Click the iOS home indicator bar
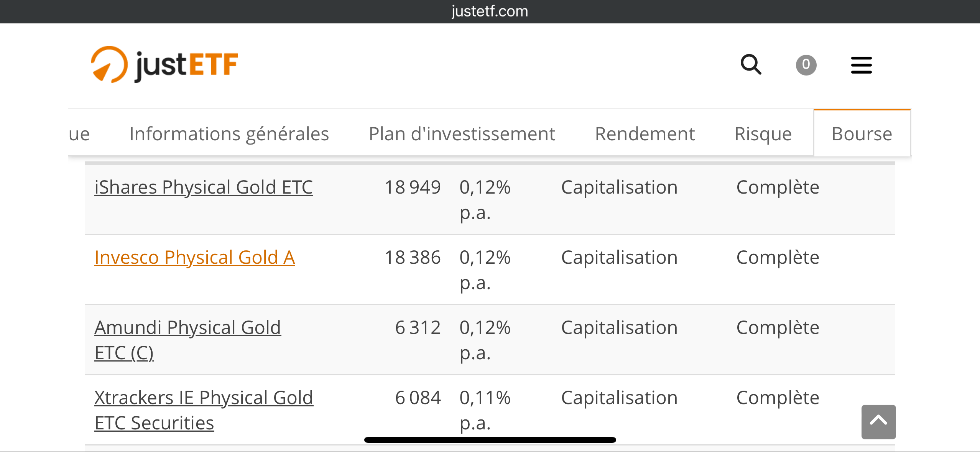Image resolution: width=980 pixels, height=452 pixels. pyautogui.click(x=490, y=440)
